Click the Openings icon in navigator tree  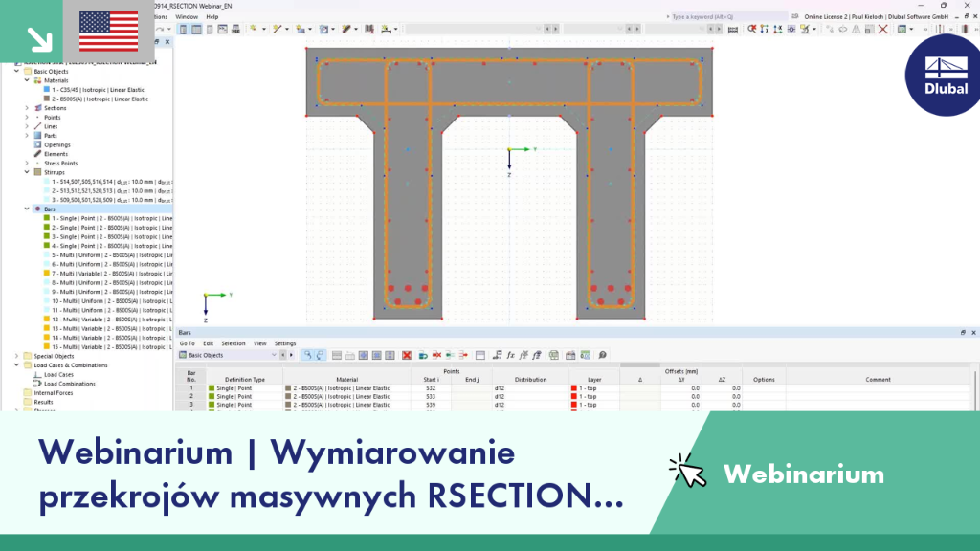(x=38, y=145)
